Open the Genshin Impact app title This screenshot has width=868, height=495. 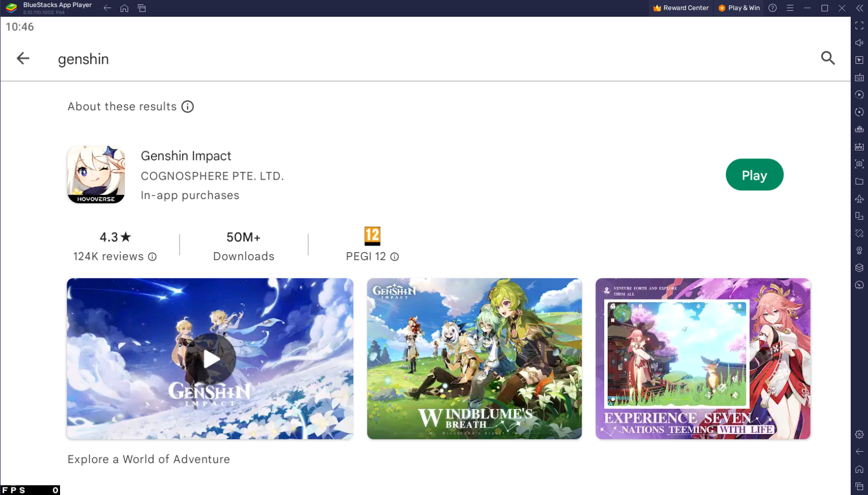[x=186, y=156]
